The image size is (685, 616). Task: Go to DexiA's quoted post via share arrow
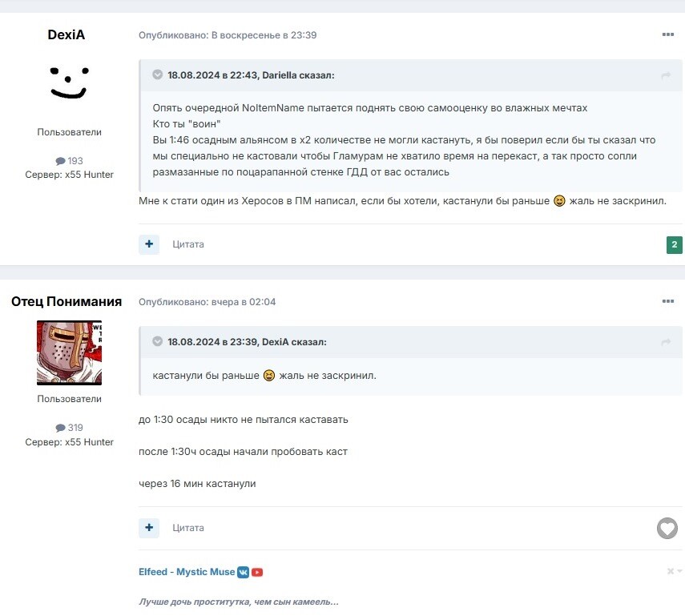tap(666, 342)
